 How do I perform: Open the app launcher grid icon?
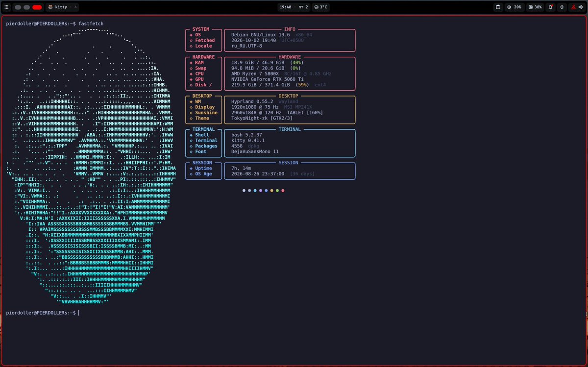click(x=6, y=7)
